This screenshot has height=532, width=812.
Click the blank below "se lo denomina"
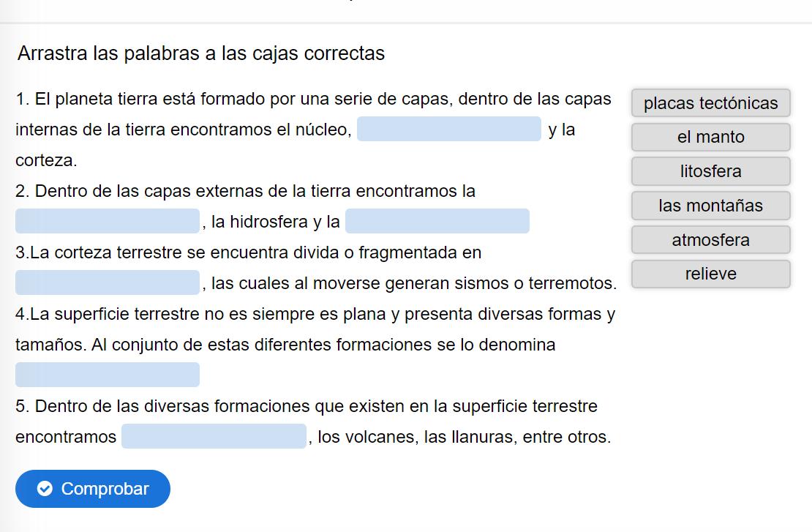pos(108,375)
